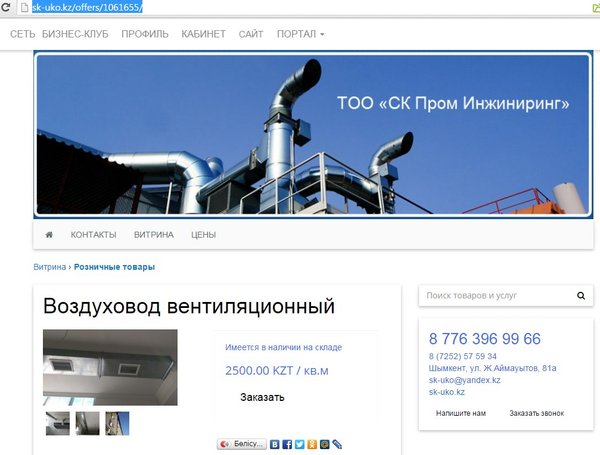
Task: Click the search magnifier icon
Action: pos(580,296)
